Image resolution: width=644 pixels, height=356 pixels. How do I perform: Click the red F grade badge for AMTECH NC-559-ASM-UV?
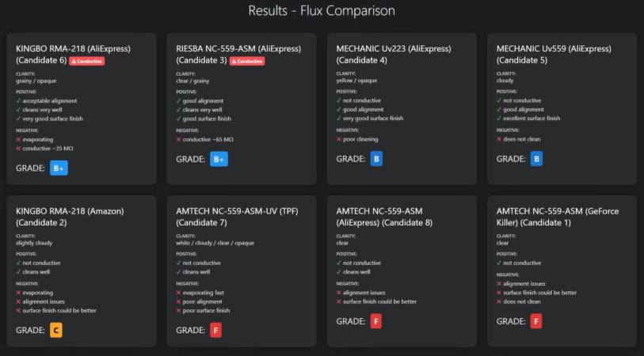click(x=216, y=330)
